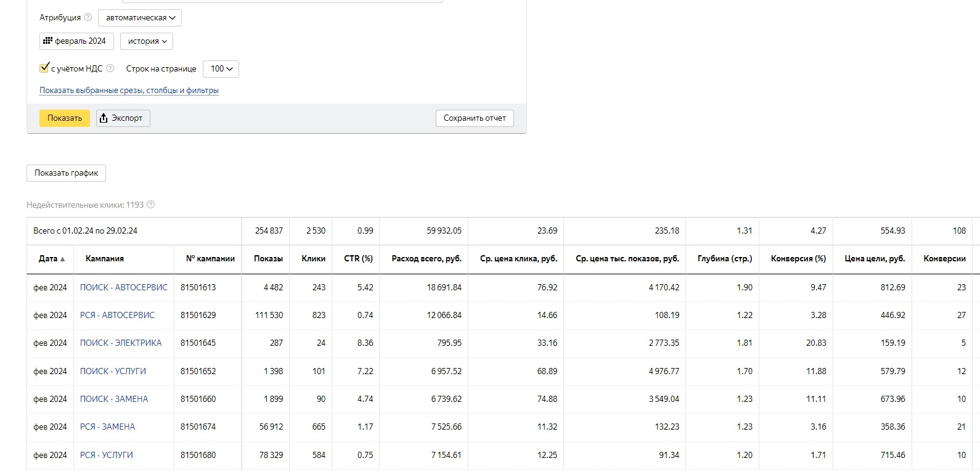980x474 pixels.
Task: Click total spend value 59 932.05
Action: tap(444, 231)
